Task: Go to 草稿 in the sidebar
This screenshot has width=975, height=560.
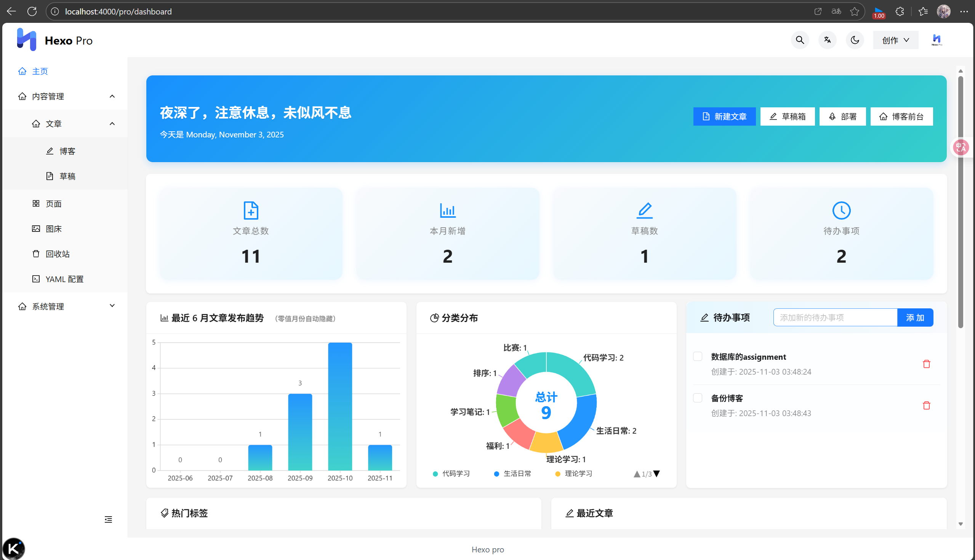Action: [x=67, y=176]
